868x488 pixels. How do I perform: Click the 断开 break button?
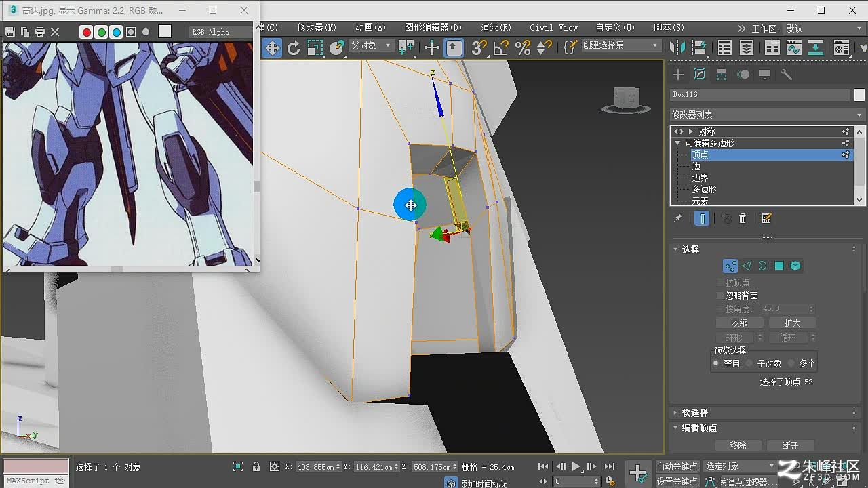pos(791,445)
